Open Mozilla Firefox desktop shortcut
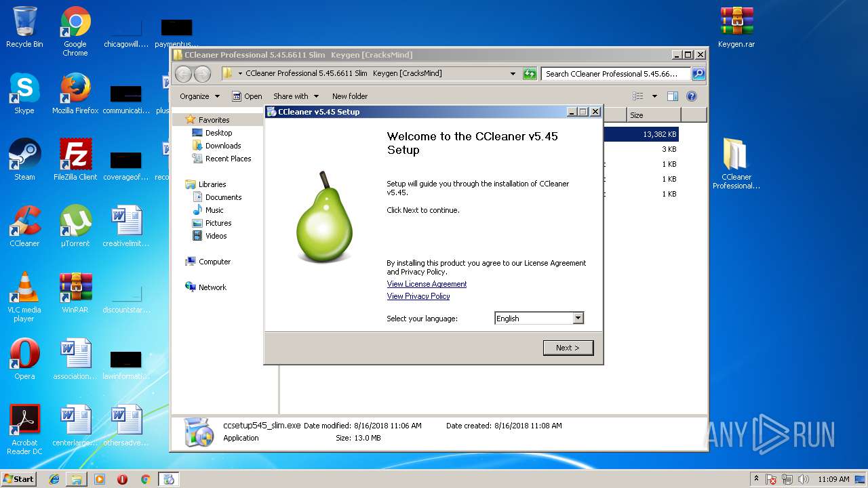The image size is (868, 488). click(75, 94)
